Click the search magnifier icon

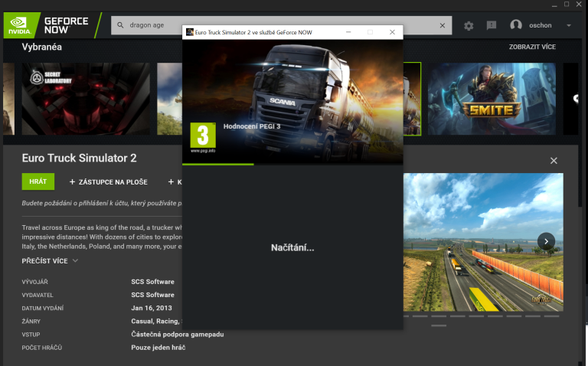coord(120,25)
